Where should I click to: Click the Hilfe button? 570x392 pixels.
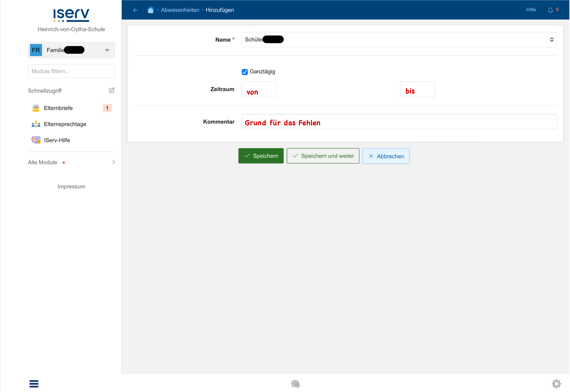click(x=531, y=10)
